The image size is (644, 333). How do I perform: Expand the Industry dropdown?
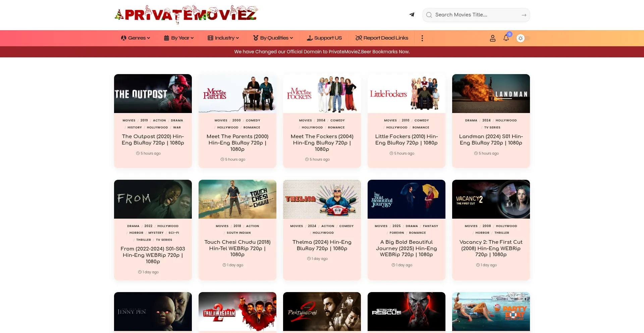(223, 38)
